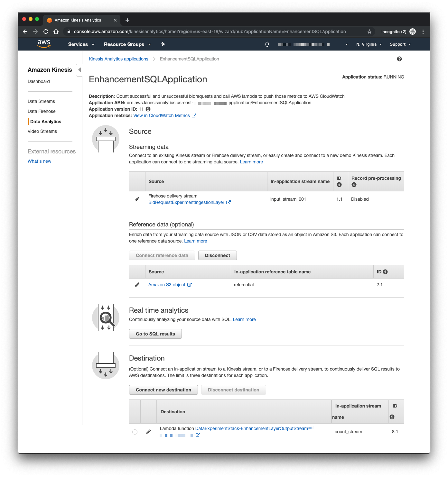448x477 pixels.
Task: Click the referential table name cell
Action: point(244,285)
